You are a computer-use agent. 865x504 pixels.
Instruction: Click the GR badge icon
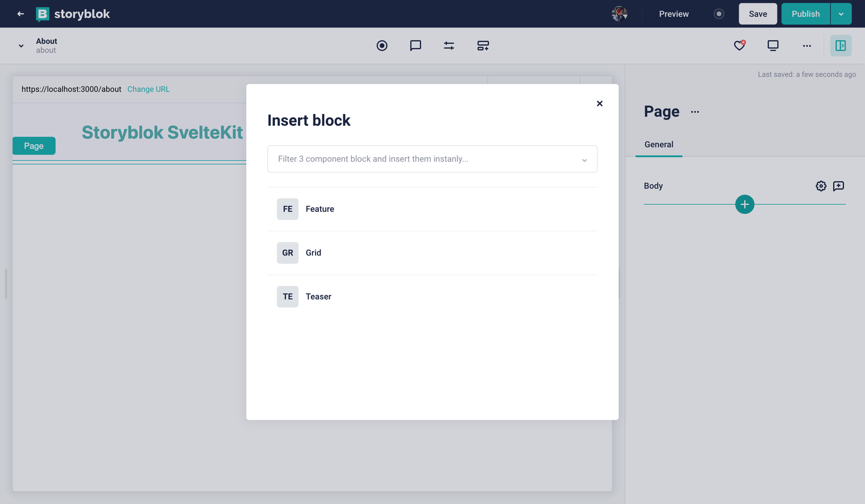pyautogui.click(x=288, y=253)
